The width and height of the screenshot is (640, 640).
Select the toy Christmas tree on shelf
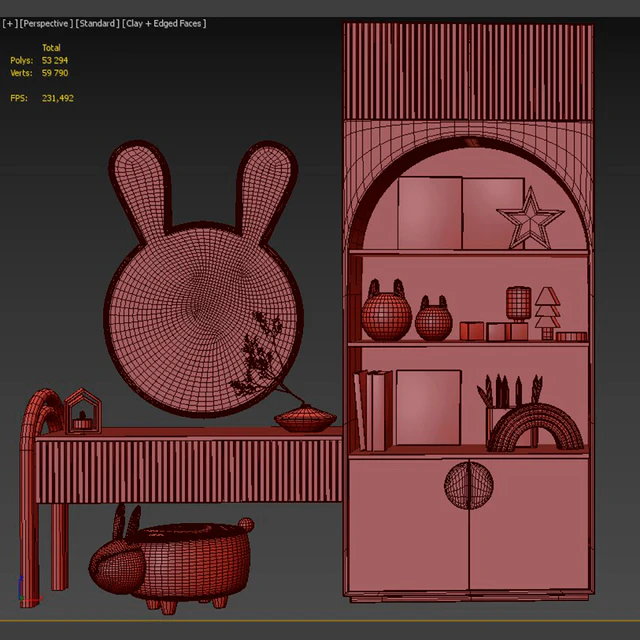point(547,313)
